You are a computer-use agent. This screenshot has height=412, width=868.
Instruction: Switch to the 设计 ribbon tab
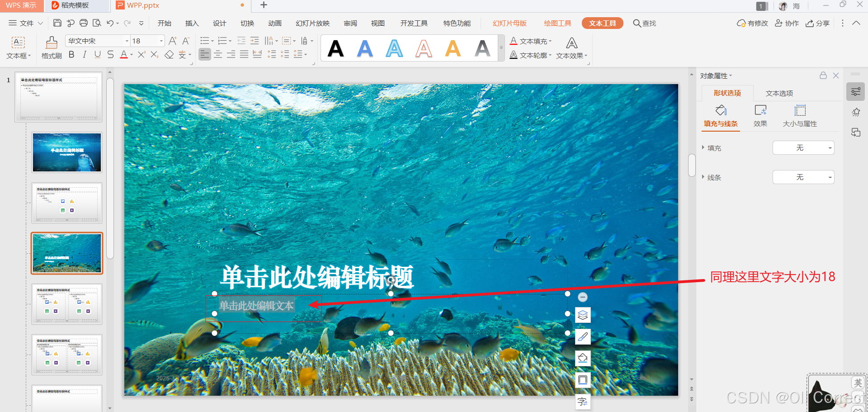point(220,23)
